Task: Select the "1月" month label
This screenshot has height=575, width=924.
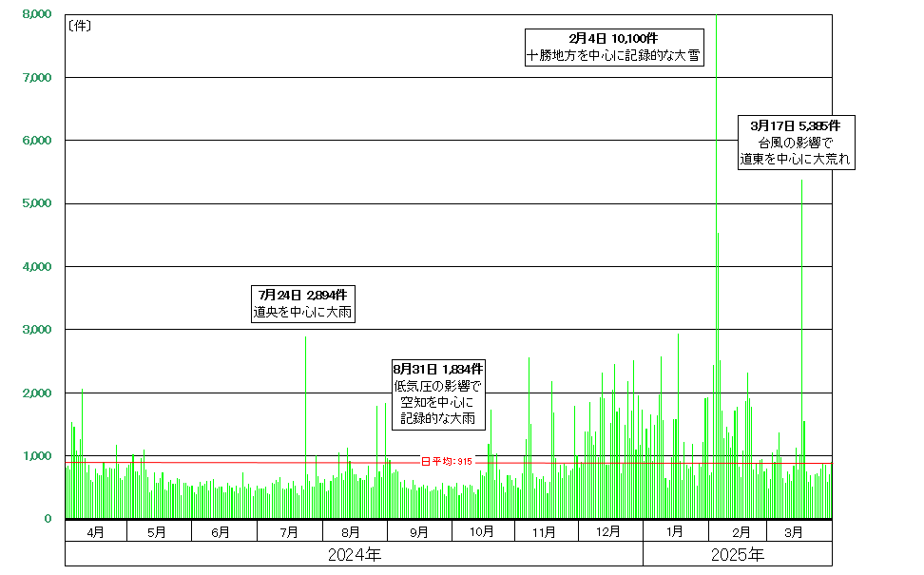Action: pyautogui.click(x=675, y=532)
